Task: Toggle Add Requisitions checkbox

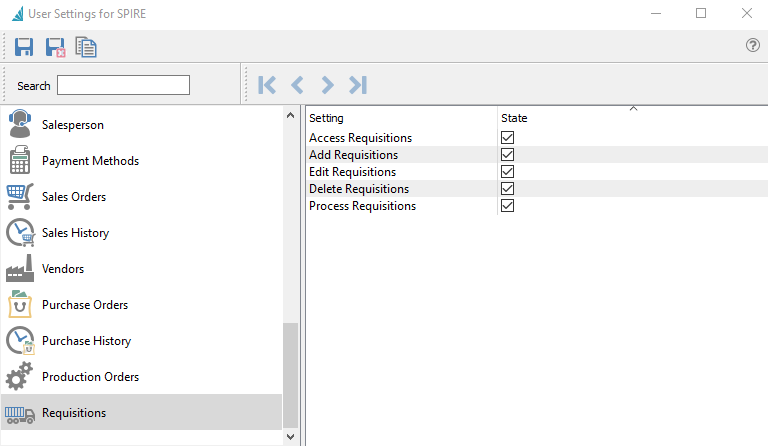Action: coord(507,155)
